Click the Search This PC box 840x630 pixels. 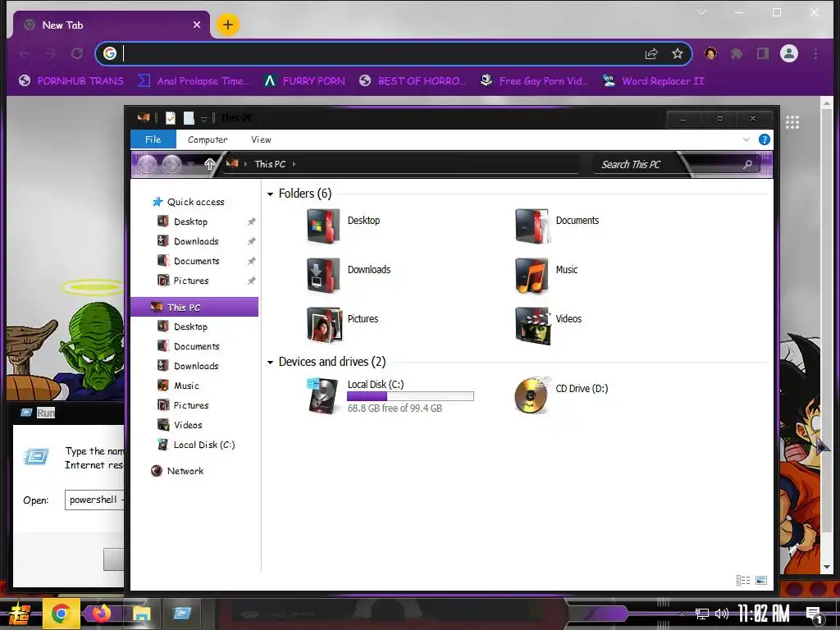676,164
